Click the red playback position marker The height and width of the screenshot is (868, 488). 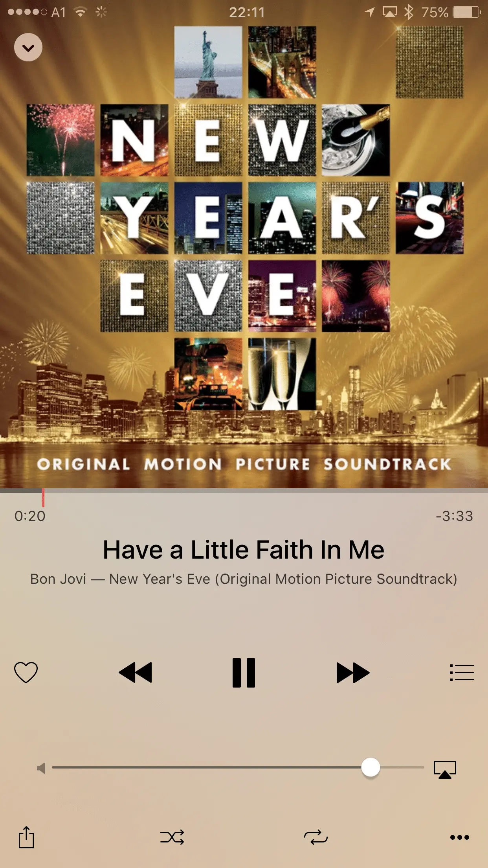pos(43,498)
